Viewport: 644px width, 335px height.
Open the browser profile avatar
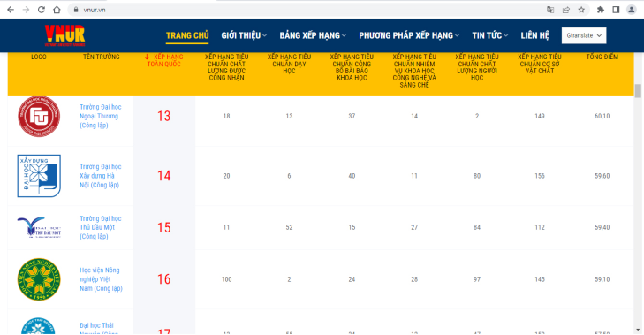[x=632, y=10]
